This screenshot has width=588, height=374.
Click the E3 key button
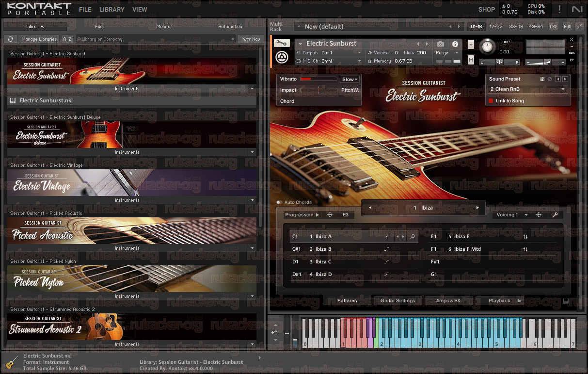coord(346,215)
